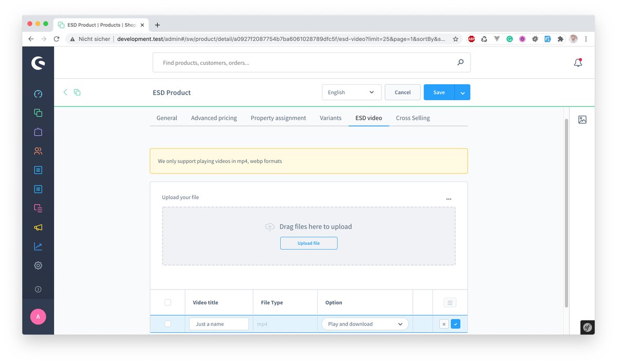Click inside the Just a name title field
The width and height of the screenshot is (617, 364).
click(219, 324)
